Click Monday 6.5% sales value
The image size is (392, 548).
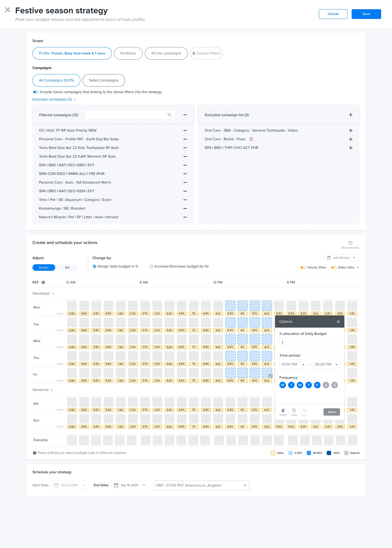click(230, 314)
